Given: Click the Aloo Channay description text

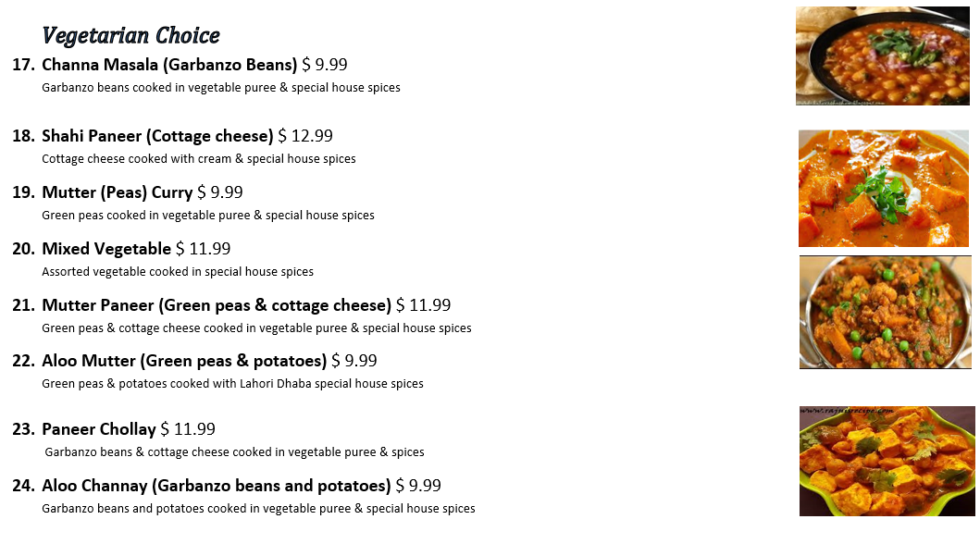Looking at the screenshot, I should 258,509.
